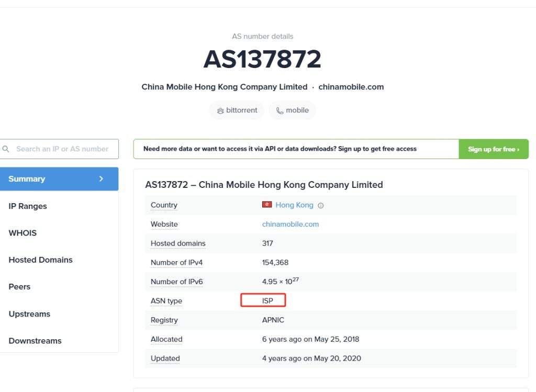The height and width of the screenshot is (392, 536).
Task: View the Downstreams section
Action: click(35, 341)
